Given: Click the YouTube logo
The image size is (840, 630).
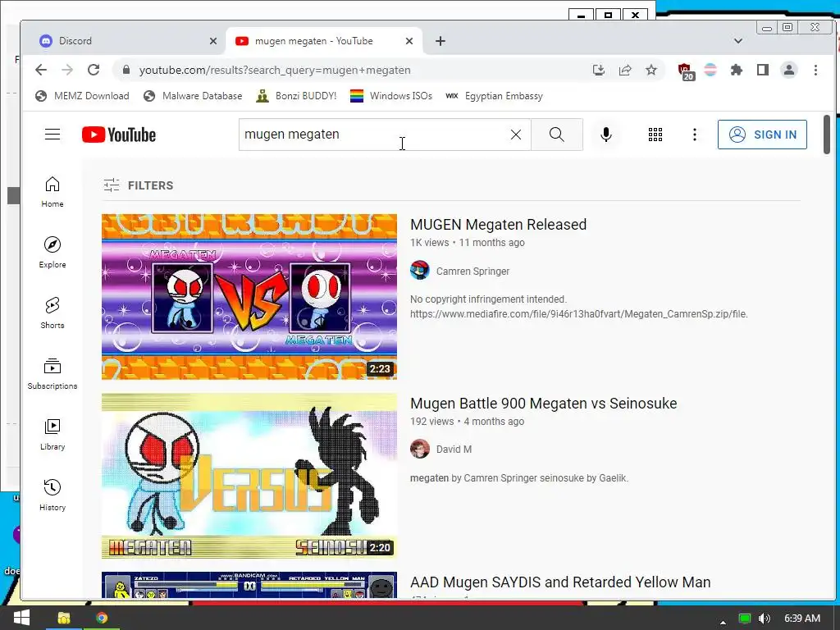Looking at the screenshot, I should tap(119, 135).
